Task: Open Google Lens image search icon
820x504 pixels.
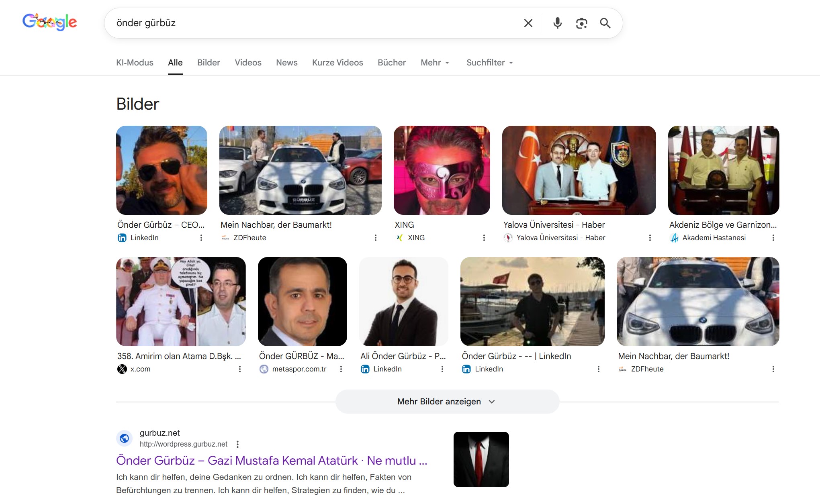Action: click(581, 23)
